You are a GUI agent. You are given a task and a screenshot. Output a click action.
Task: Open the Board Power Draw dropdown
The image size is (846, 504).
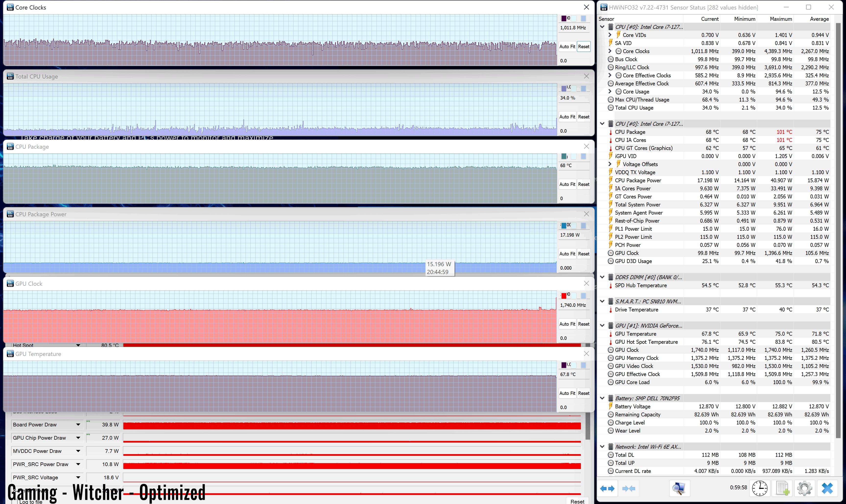tap(78, 424)
